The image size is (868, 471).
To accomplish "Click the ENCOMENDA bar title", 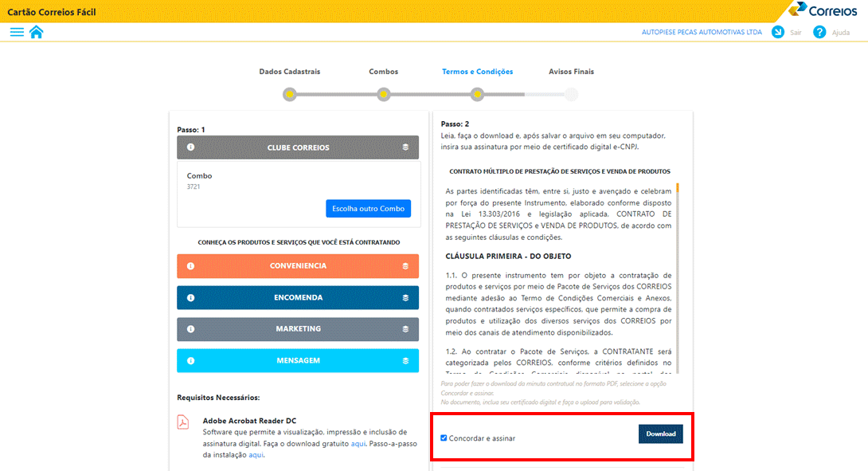I will 298,297.
